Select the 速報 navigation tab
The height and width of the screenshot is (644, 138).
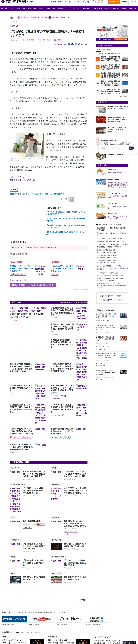pos(18,8)
